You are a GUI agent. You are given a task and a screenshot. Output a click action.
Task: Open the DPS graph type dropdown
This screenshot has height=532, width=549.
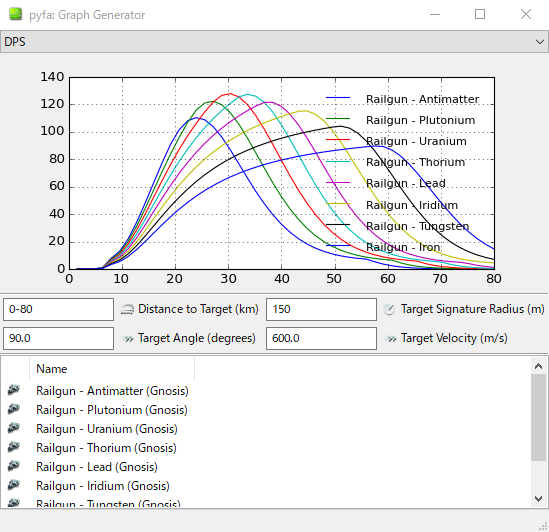click(274, 42)
